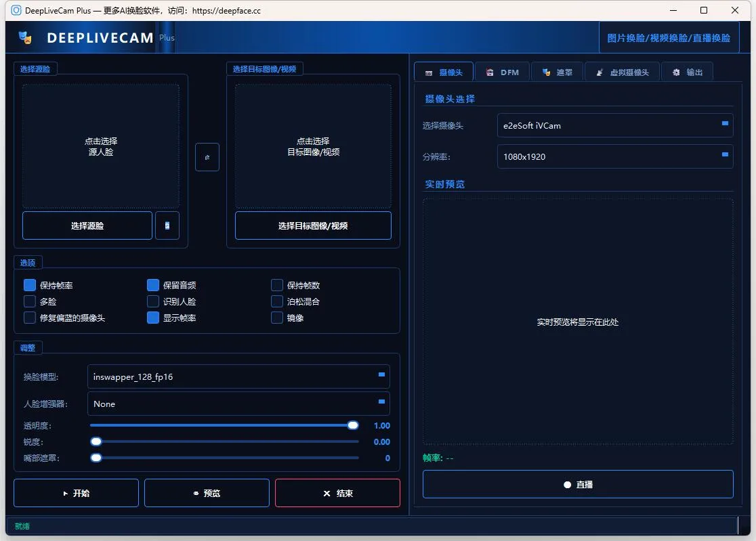Viewport: 756px width, 541px height.
Task: Click the app icon in title bar
Action: tap(16, 10)
